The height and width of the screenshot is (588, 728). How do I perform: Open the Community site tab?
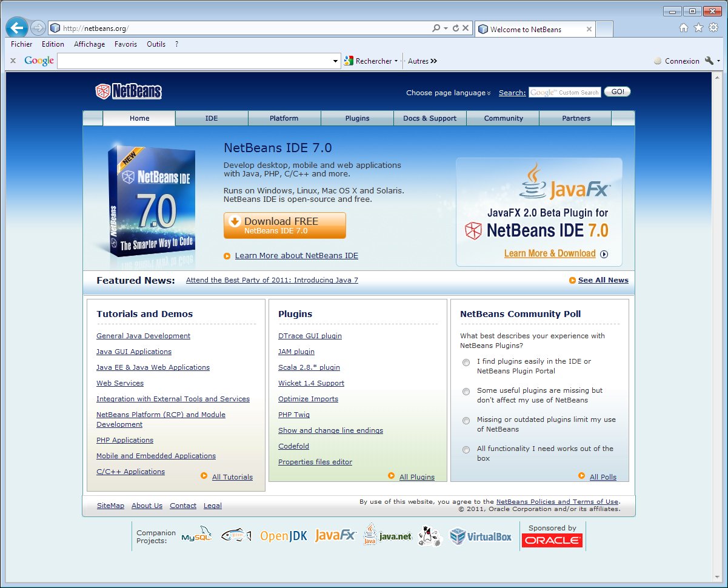(503, 118)
